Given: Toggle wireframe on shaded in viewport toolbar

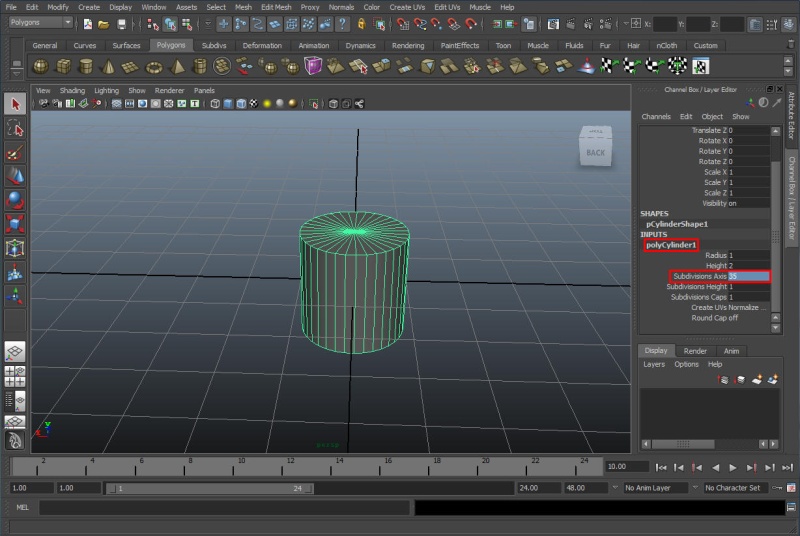Looking at the screenshot, I should point(241,103).
